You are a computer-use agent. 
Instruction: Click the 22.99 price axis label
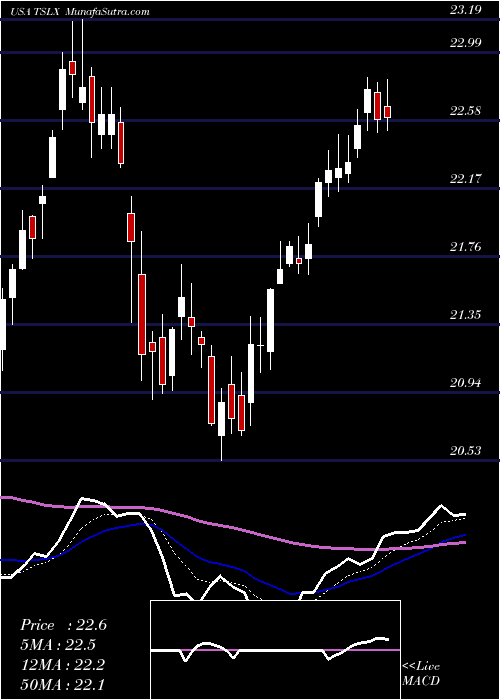pyautogui.click(x=466, y=43)
